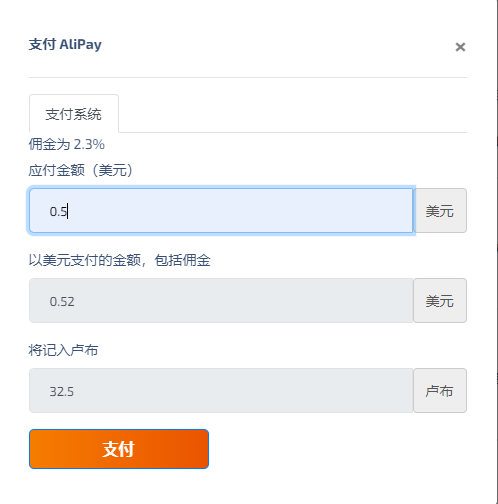Click the 支付 AliPay dialog title
498x504 pixels.
click(x=65, y=44)
